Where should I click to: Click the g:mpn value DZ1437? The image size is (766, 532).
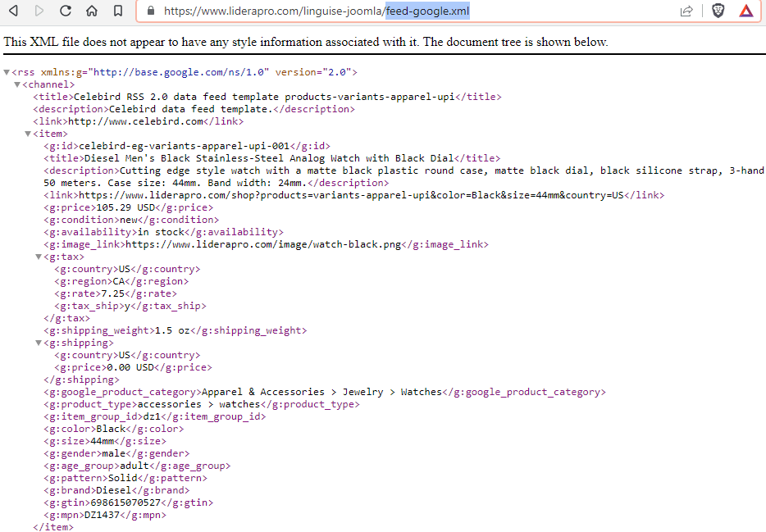pos(102,515)
